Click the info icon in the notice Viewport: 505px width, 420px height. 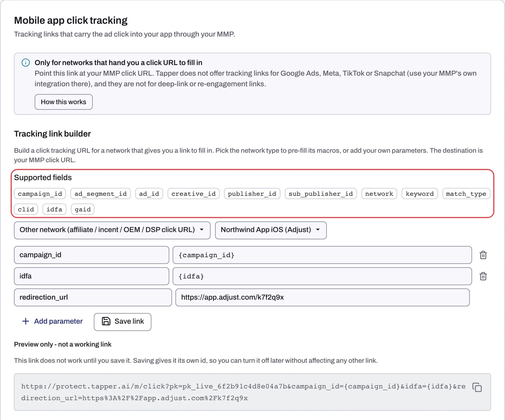(x=26, y=62)
